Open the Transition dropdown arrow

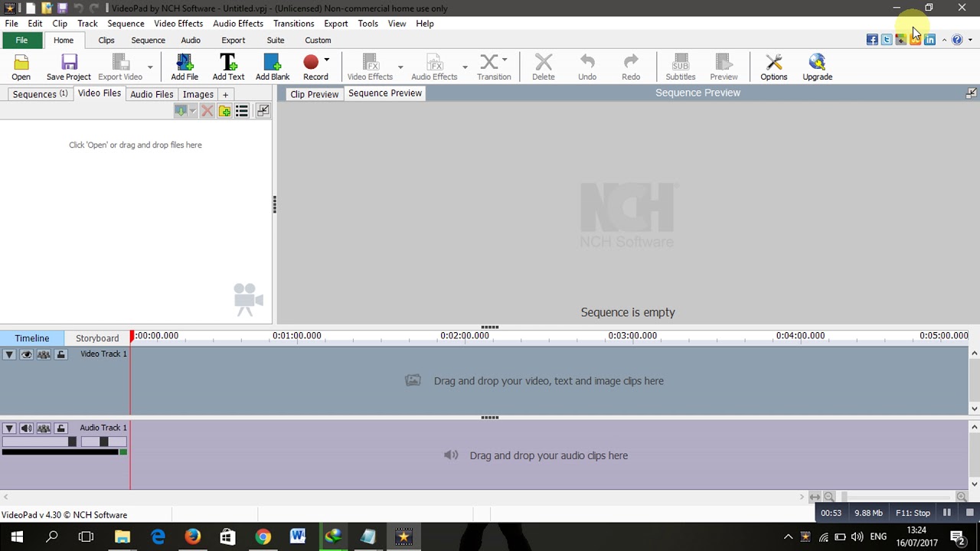click(505, 60)
